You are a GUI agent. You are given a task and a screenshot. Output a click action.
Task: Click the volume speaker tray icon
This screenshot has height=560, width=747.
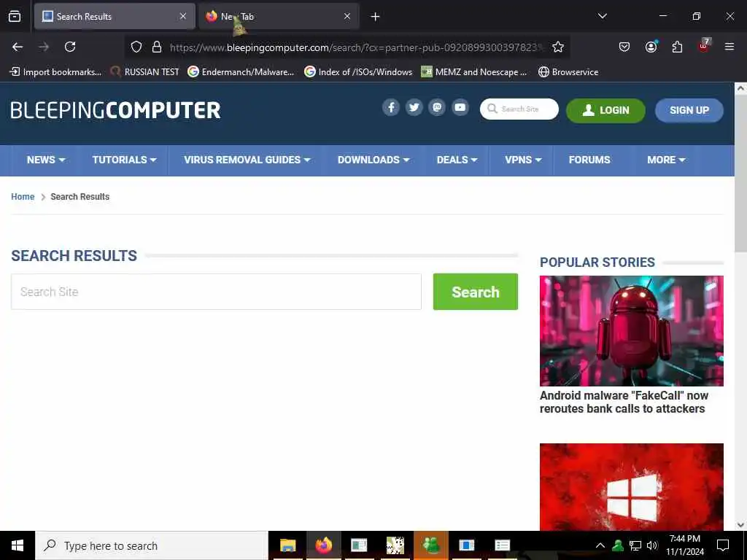tap(652, 545)
